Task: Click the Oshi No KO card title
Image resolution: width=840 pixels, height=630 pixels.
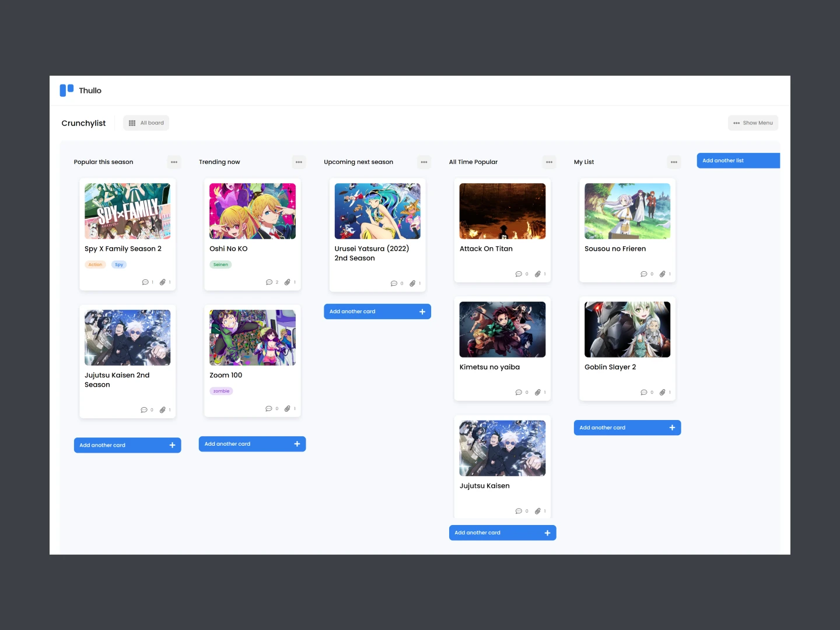Action: pos(229,249)
